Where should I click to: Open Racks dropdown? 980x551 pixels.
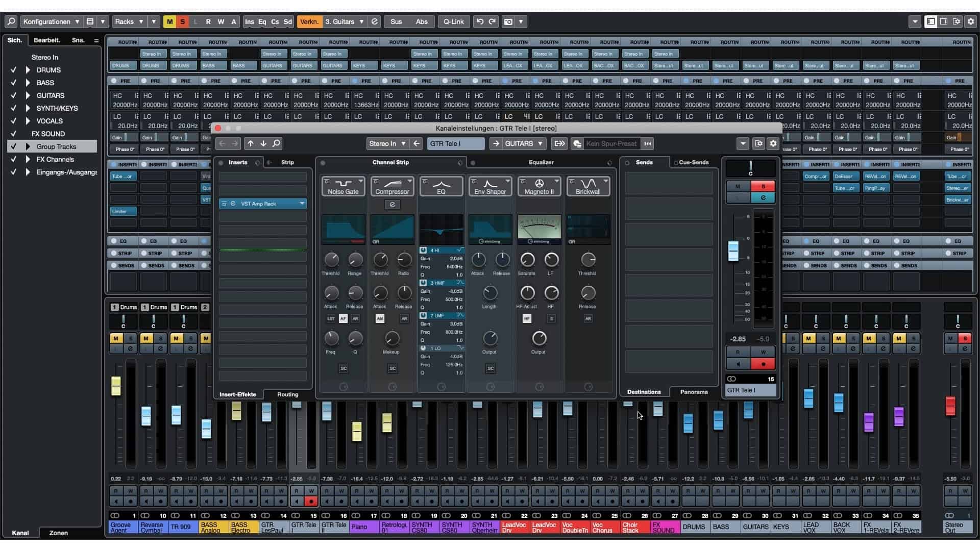click(x=129, y=21)
